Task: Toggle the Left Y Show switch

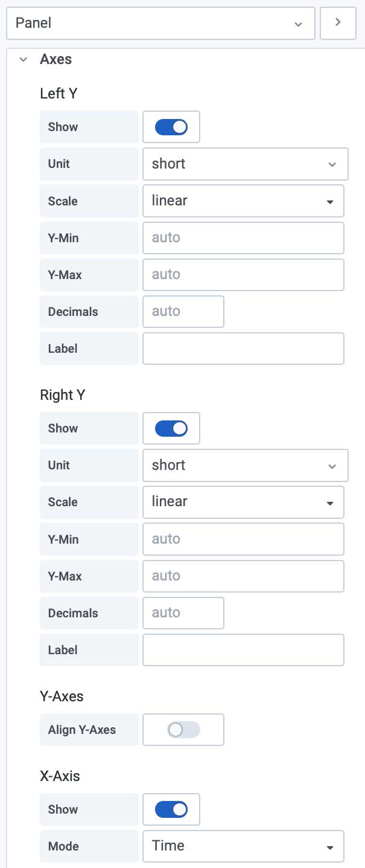Action: (x=171, y=127)
